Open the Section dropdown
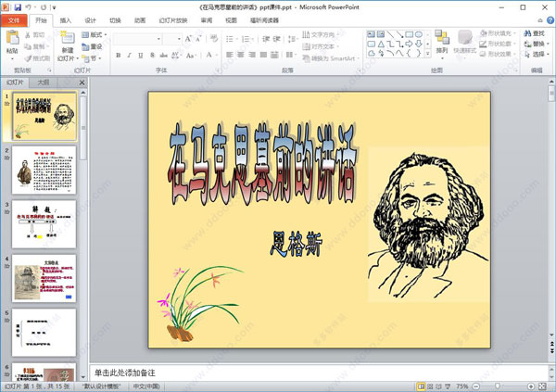The height and width of the screenshot is (392, 556). tap(92, 58)
